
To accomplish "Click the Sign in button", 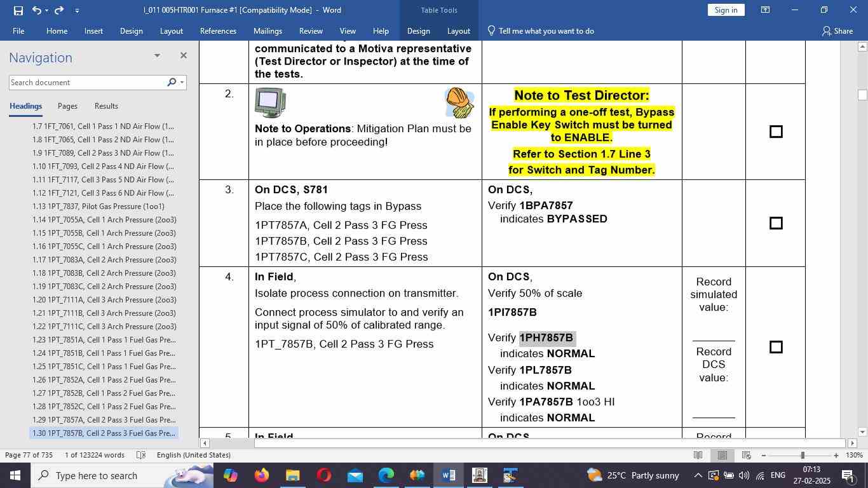I will [x=726, y=10].
